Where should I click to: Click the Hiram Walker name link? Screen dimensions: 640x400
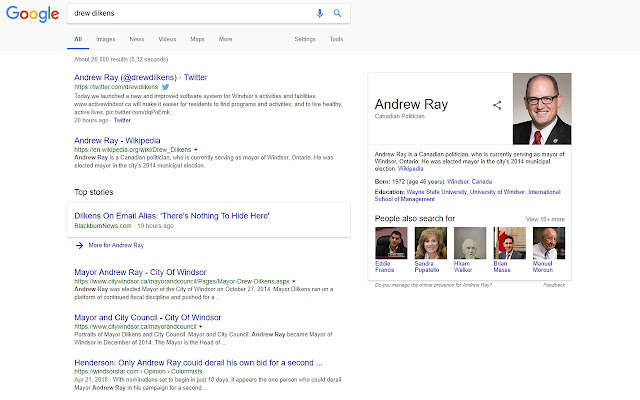pyautogui.click(x=463, y=267)
